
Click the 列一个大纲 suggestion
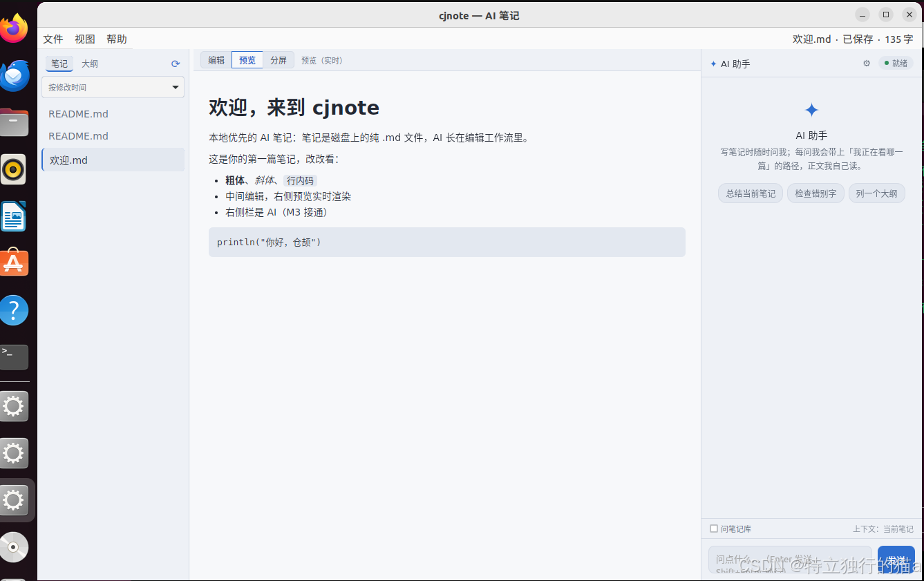[x=876, y=193]
